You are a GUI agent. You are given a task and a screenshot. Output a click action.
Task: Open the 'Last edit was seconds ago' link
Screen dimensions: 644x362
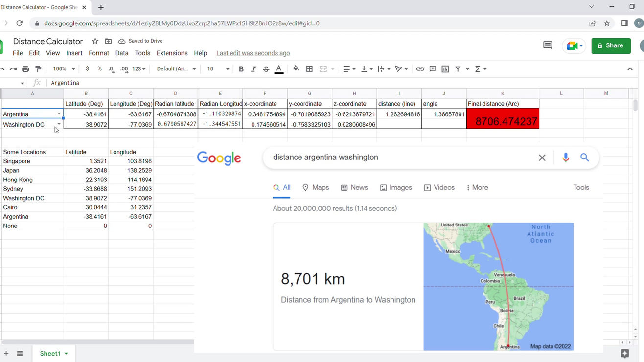[253, 53]
